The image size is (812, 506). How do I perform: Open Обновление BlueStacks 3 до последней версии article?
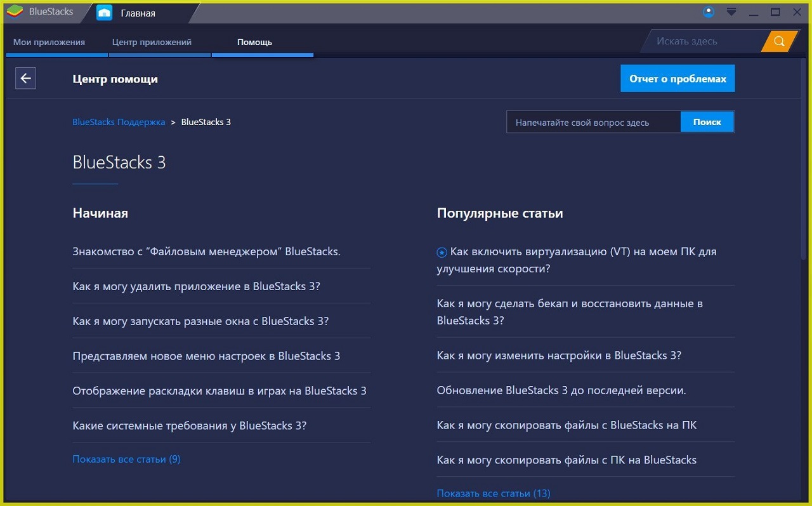pos(561,390)
